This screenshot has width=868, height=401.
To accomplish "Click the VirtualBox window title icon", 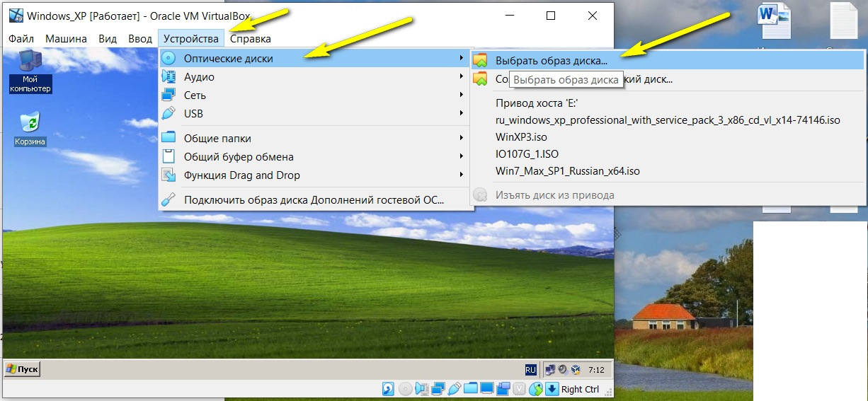I will click(x=14, y=15).
